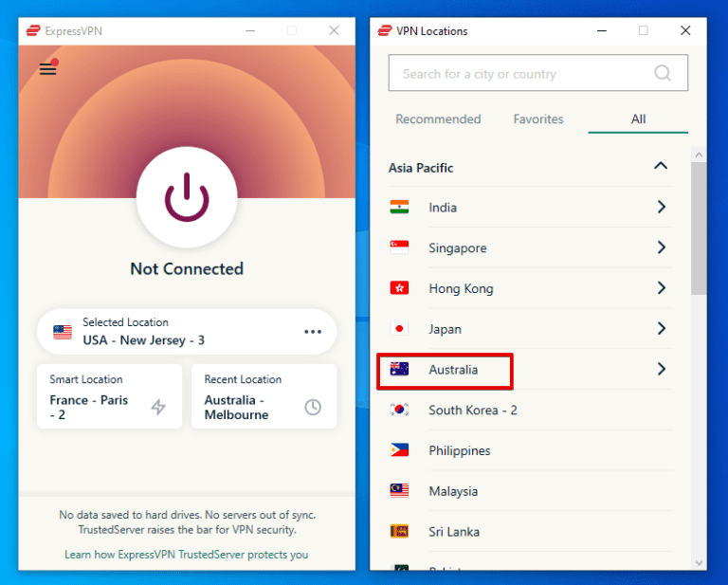Click the magnifier icon in the search box
Screen dimensions: 728x585
tap(663, 73)
